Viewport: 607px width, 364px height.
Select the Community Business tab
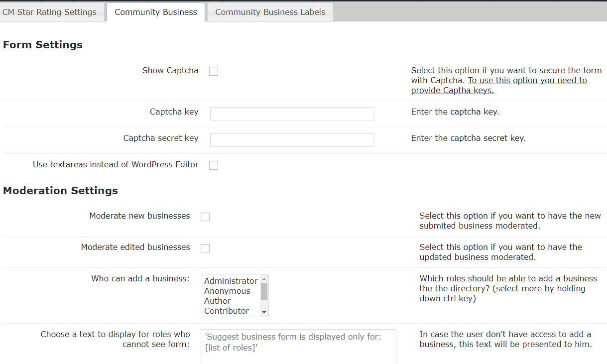[156, 12]
